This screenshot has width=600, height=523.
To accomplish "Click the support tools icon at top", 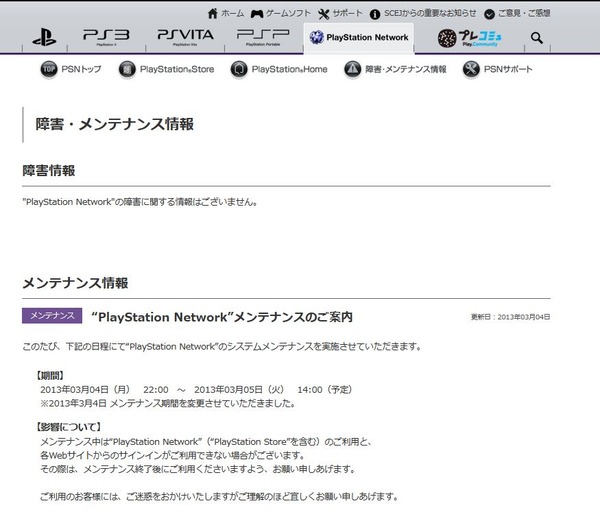I will point(323,14).
